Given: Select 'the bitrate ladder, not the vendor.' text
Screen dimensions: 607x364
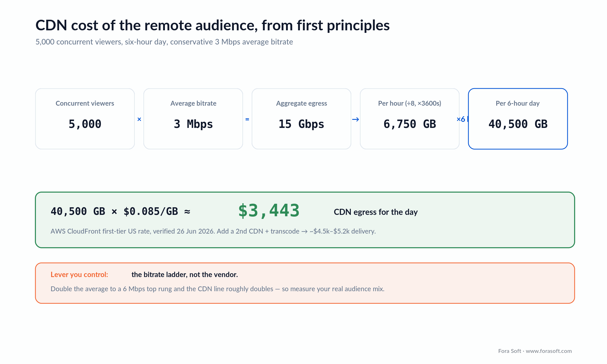Looking at the screenshot, I should (185, 275).
